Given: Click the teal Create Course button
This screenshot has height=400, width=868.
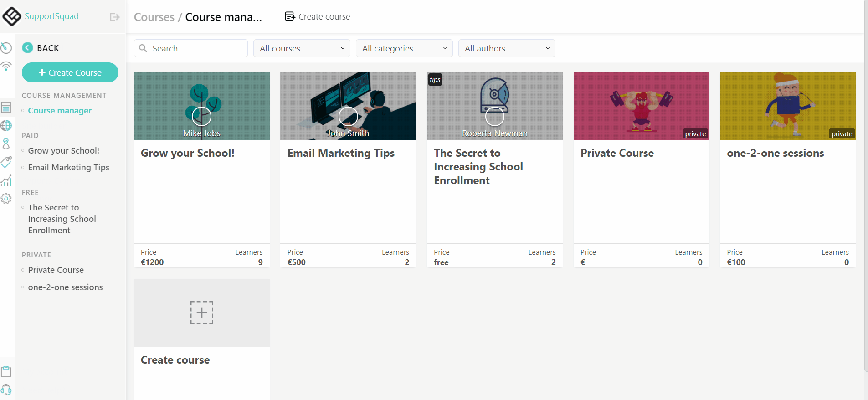Looking at the screenshot, I should pyautogui.click(x=70, y=72).
